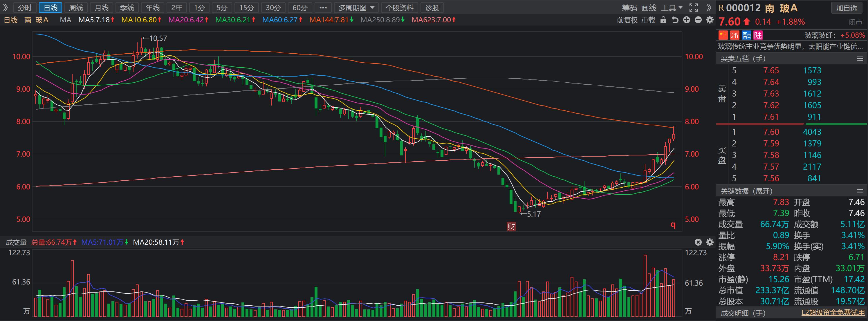Click the 融 margin trading badge

[746, 35]
